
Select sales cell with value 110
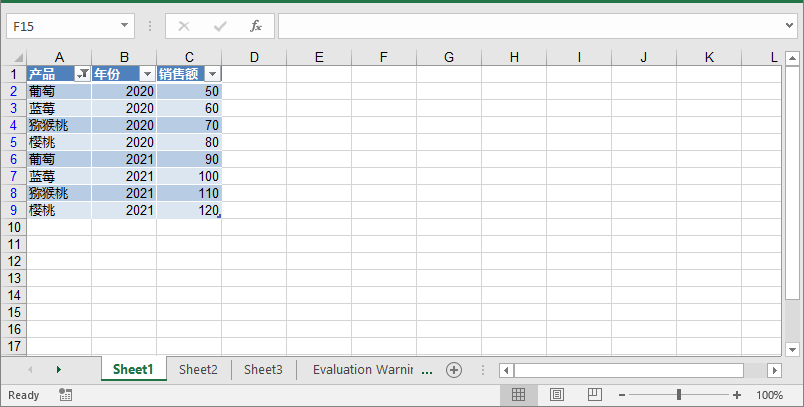(x=189, y=193)
